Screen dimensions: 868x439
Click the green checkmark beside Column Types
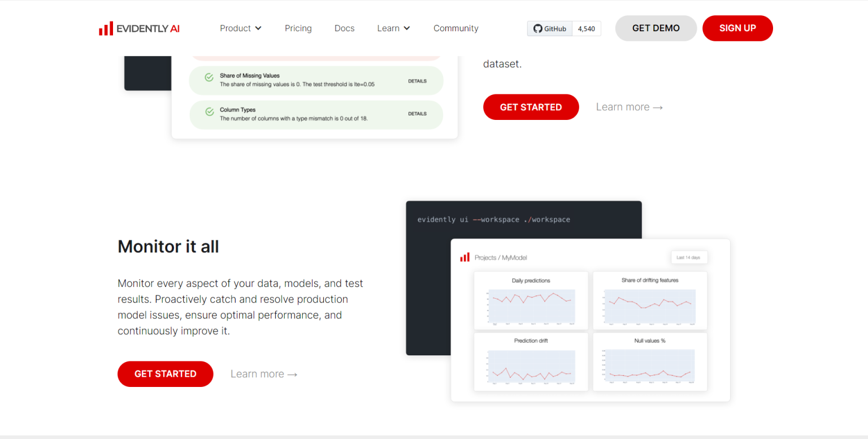(209, 112)
